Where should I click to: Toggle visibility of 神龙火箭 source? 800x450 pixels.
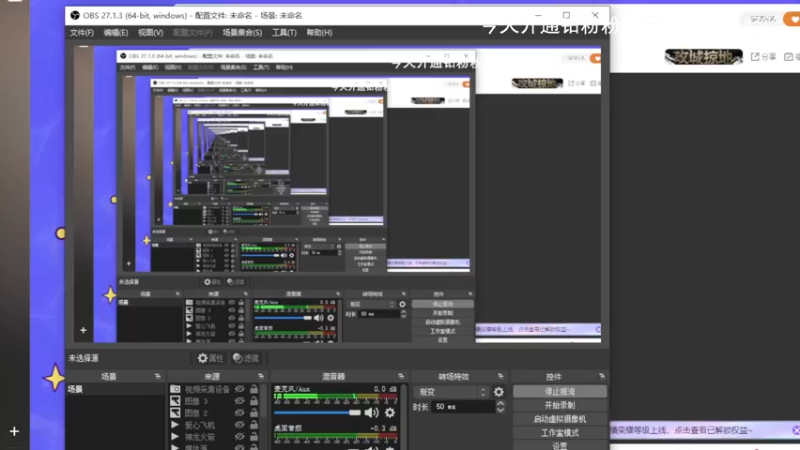239,437
